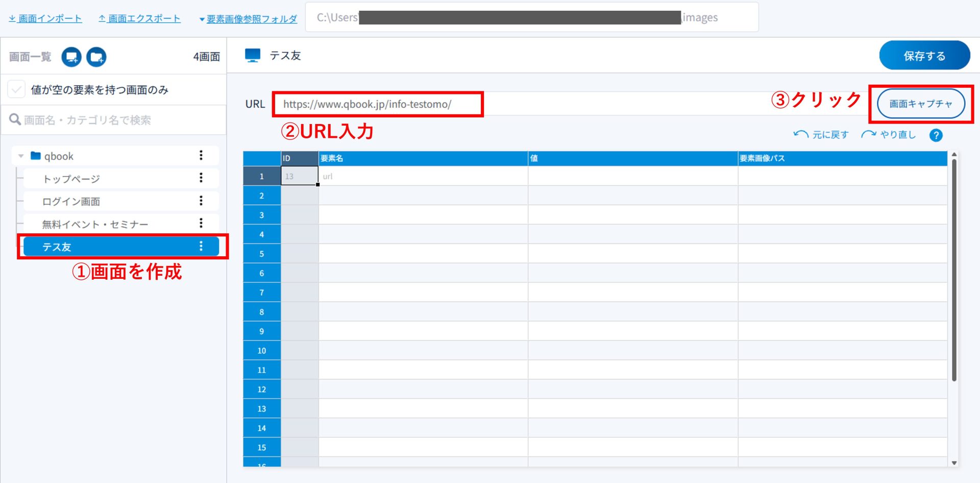Click the screen name search field
Image resolution: width=980 pixels, height=483 pixels.
pos(117,120)
